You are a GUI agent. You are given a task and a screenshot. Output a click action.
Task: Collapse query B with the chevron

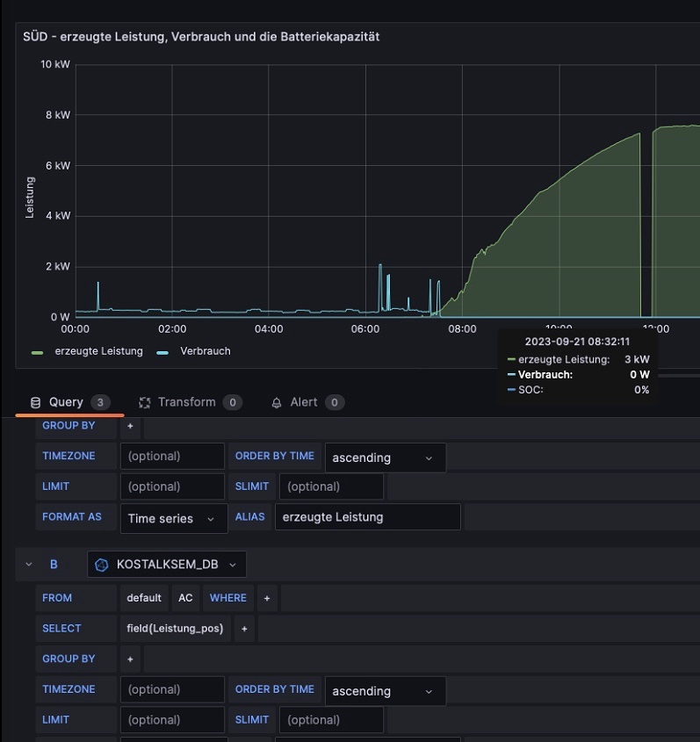tap(29, 565)
